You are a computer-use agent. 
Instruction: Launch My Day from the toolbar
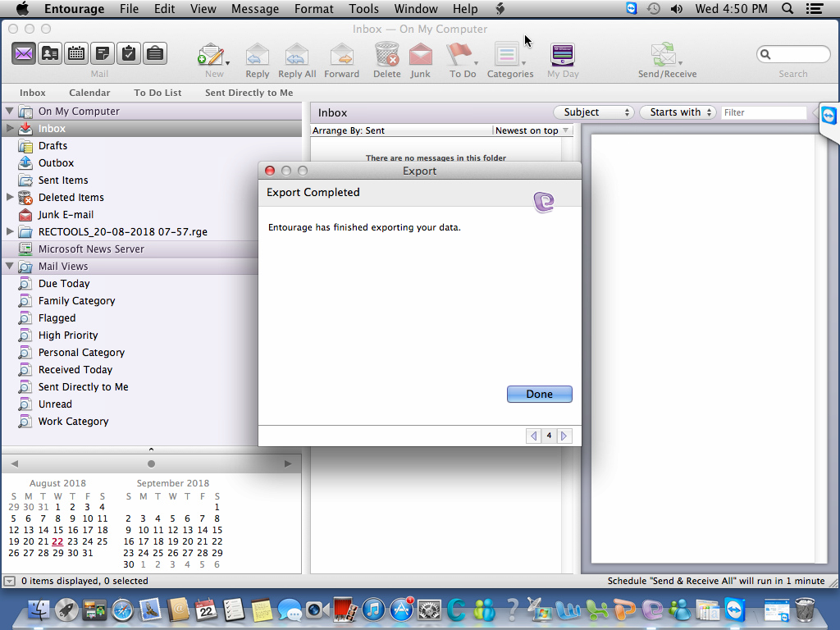[x=563, y=54]
